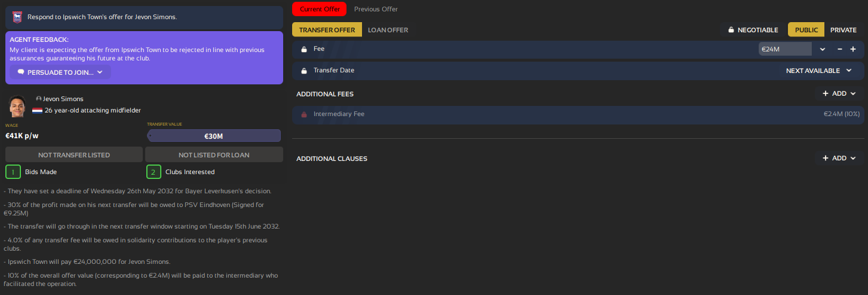Decrease fee with the minus button
868x295 pixels.
(x=840, y=49)
